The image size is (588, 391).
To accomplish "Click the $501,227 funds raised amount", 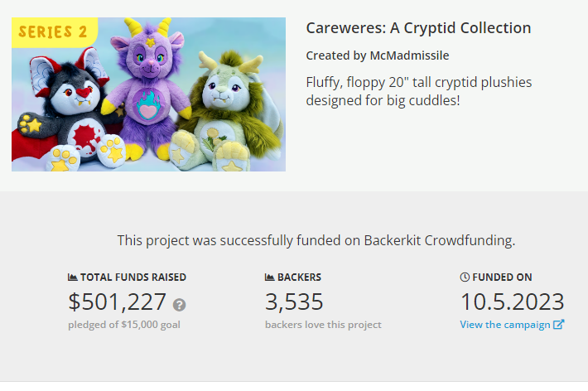I will coord(117,302).
